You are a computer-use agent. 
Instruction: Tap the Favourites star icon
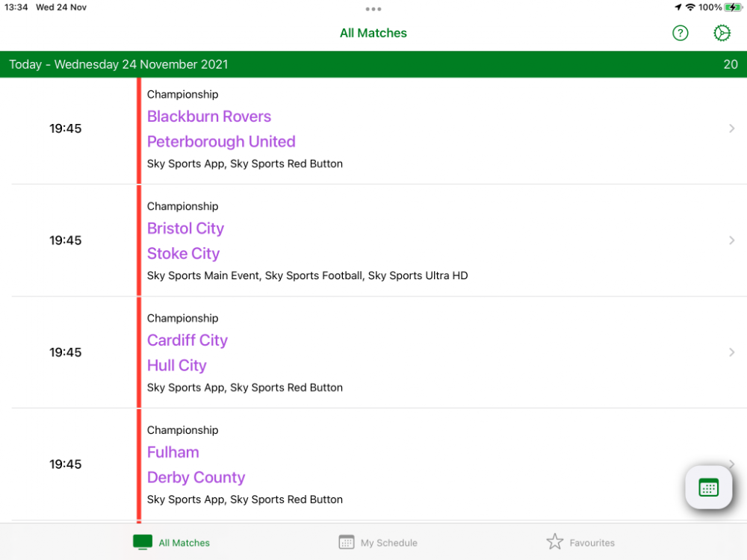coord(554,542)
